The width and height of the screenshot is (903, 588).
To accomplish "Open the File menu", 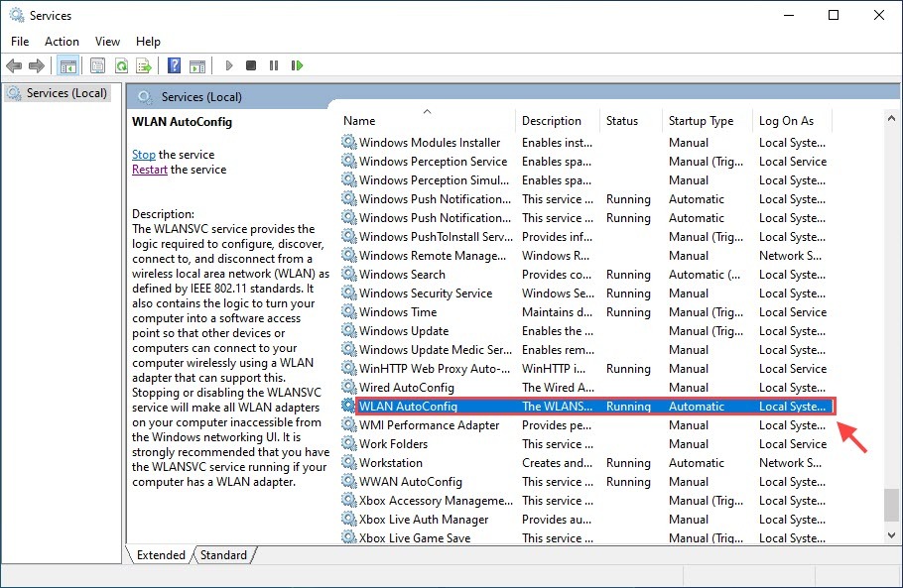I will (x=20, y=42).
